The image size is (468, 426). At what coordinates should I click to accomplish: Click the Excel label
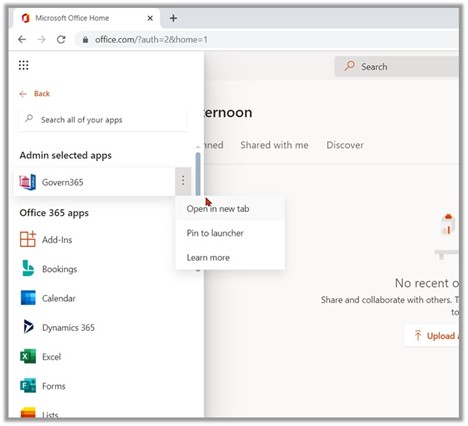click(x=51, y=357)
